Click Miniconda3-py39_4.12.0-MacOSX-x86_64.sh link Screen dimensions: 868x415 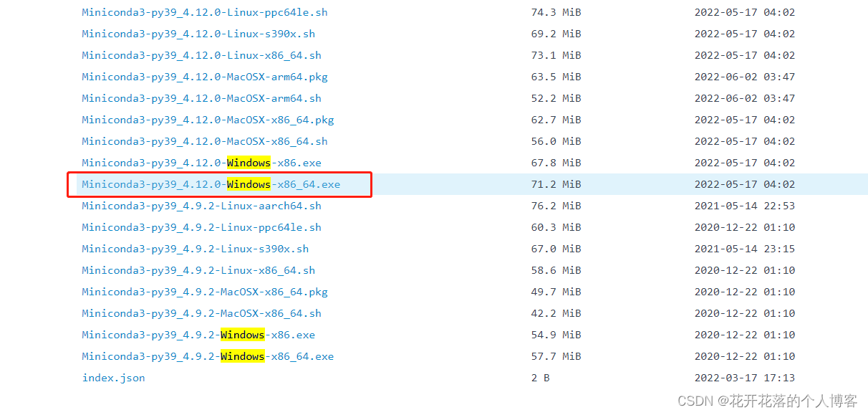205,141
